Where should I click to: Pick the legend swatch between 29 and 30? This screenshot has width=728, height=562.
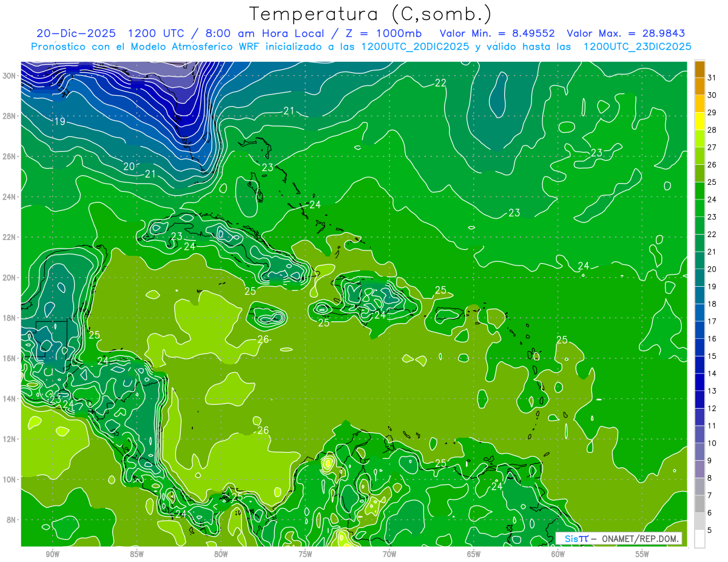[x=699, y=104]
